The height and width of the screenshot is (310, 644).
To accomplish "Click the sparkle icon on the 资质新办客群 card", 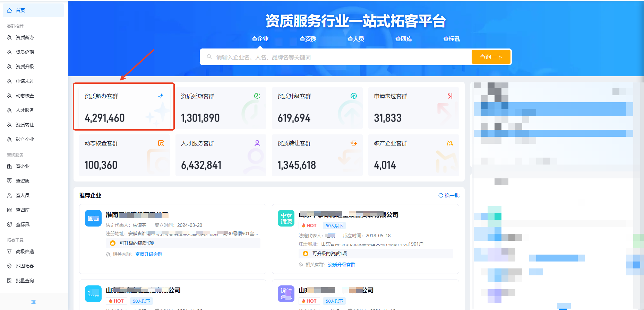I will 161,96.
